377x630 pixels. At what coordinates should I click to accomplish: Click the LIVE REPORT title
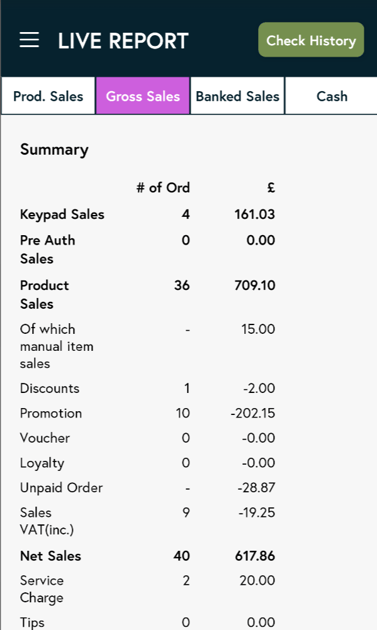pyautogui.click(x=123, y=41)
